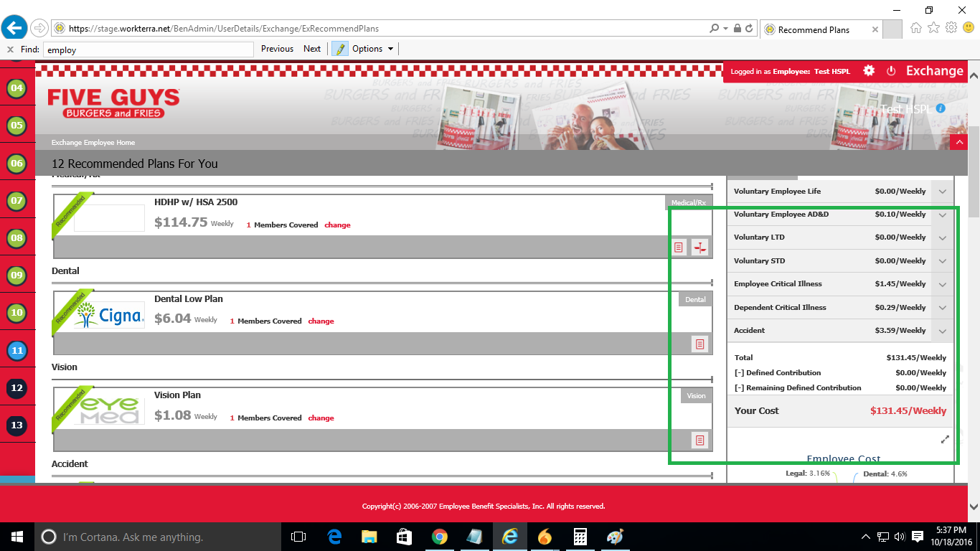Screen dimensions: 980x551
Task: Go to step 12 circle
Action: point(17,388)
